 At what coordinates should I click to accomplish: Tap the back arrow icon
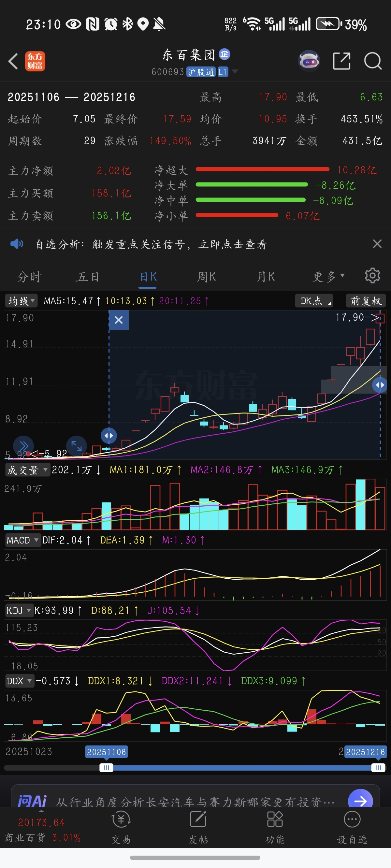(13, 61)
